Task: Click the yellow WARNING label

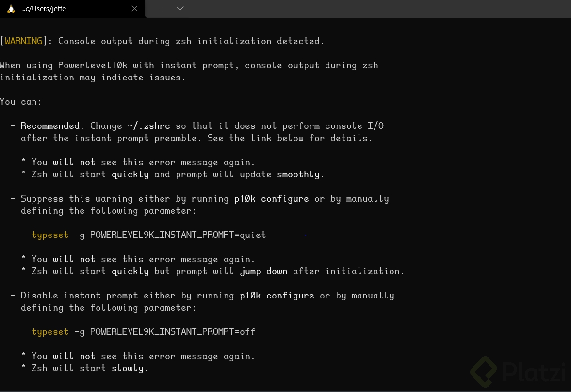Action: [23, 41]
